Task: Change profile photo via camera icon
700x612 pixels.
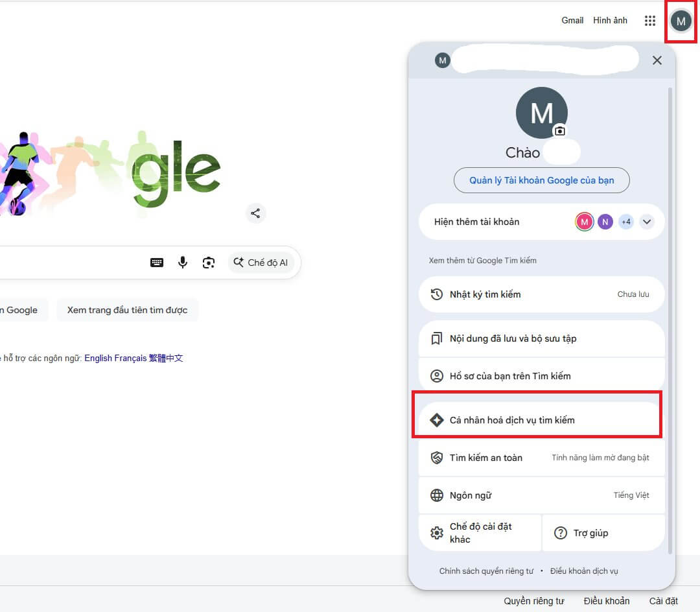Action: pos(559,131)
